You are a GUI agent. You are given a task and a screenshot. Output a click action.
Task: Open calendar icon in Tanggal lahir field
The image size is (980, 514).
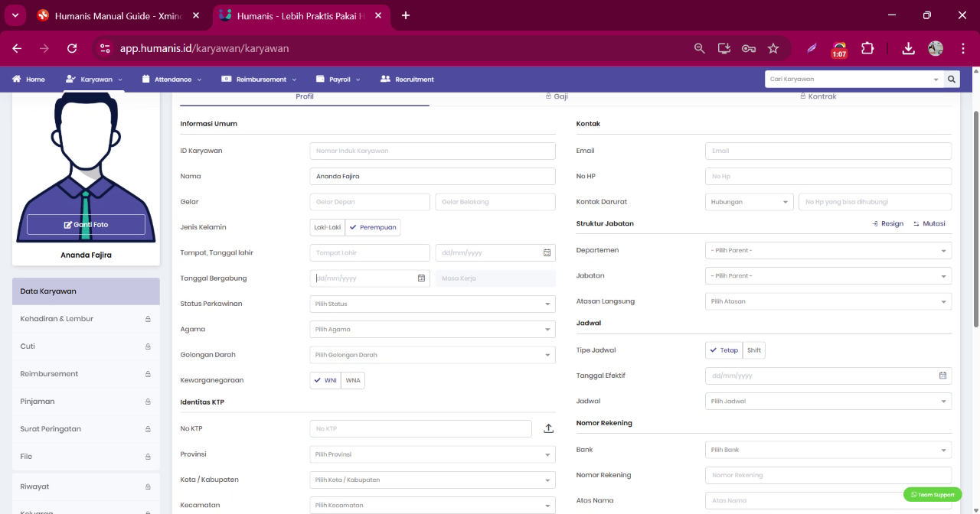pos(547,252)
